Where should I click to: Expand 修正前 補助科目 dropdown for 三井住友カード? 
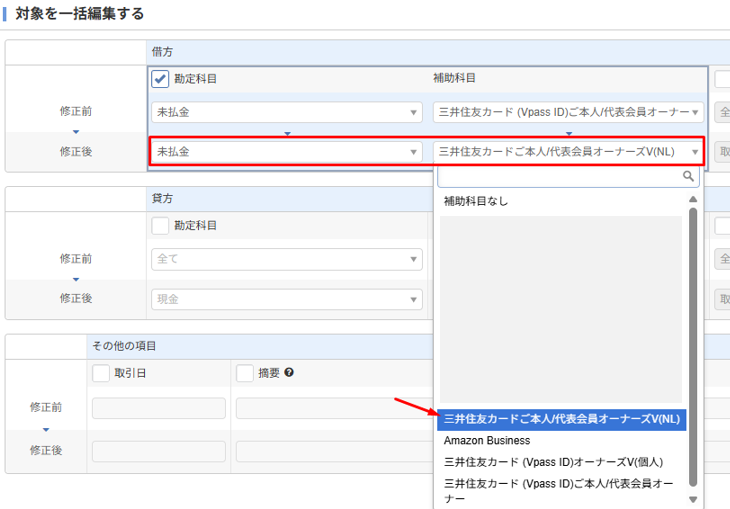pyautogui.click(x=568, y=112)
